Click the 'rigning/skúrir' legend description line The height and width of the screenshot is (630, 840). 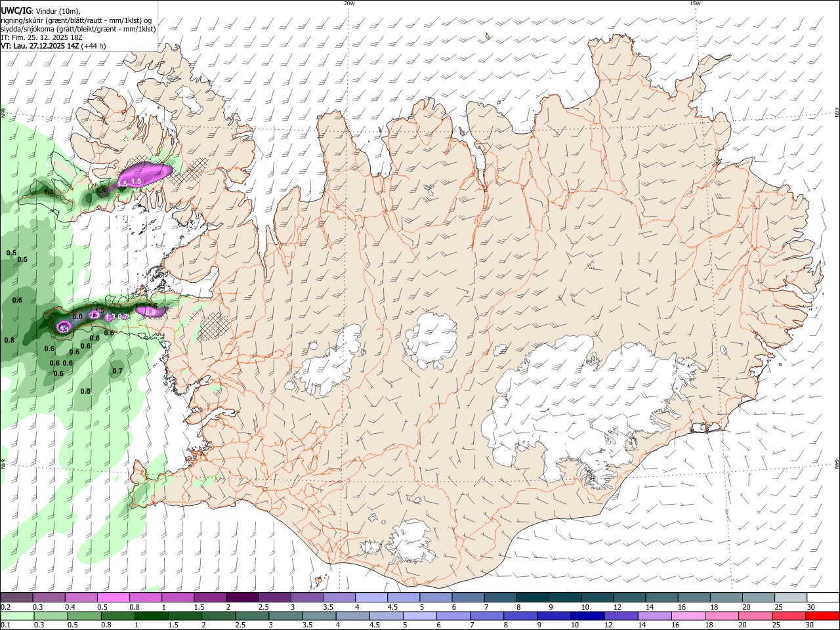point(76,20)
